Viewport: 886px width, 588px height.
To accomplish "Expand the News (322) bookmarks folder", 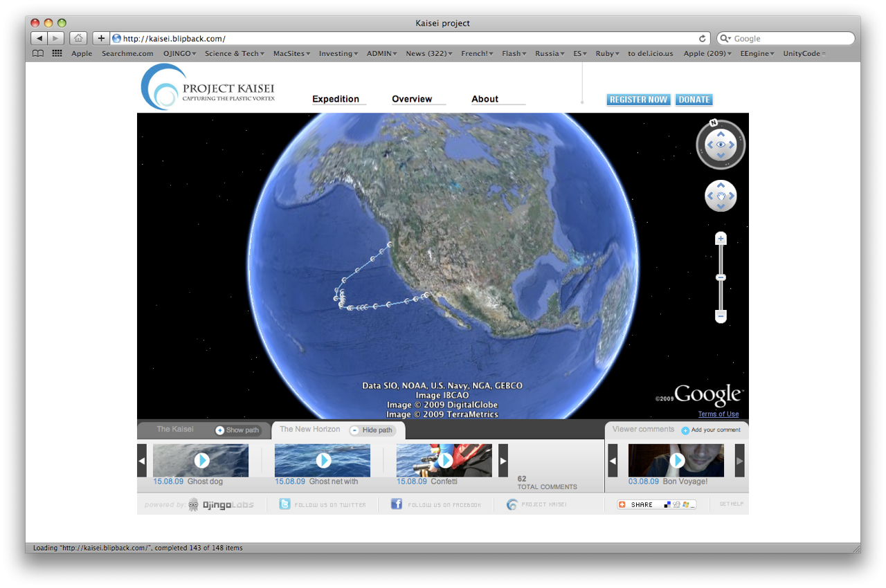I will point(429,53).
